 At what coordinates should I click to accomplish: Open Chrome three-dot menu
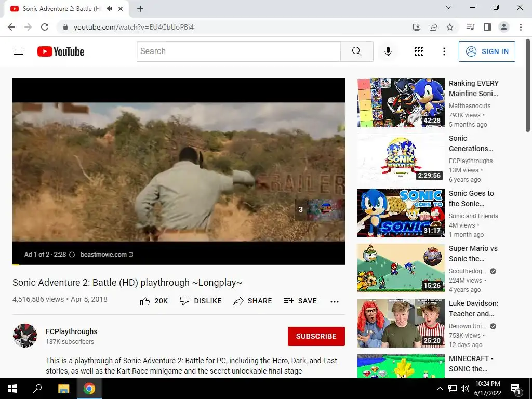521,27
